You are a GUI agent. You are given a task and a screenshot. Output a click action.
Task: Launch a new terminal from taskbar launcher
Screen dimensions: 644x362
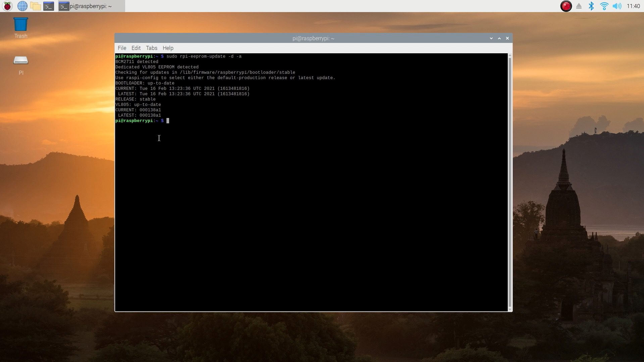pos(49,6)
